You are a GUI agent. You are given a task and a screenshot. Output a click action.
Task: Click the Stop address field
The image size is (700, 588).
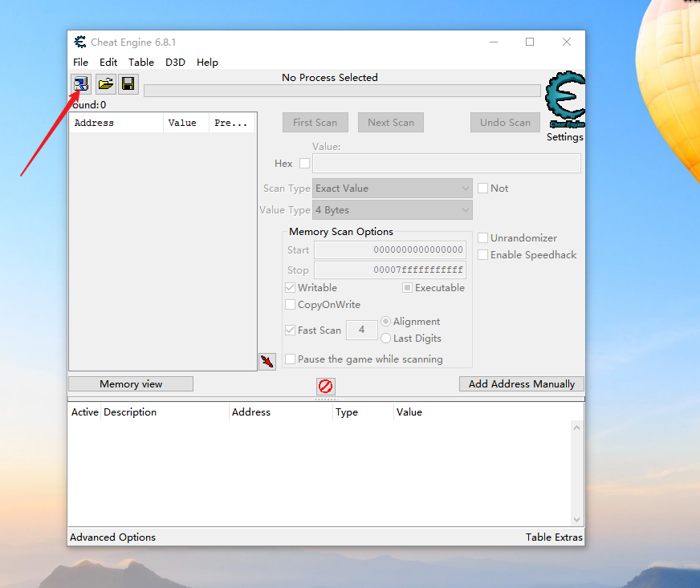click(390, 270)
